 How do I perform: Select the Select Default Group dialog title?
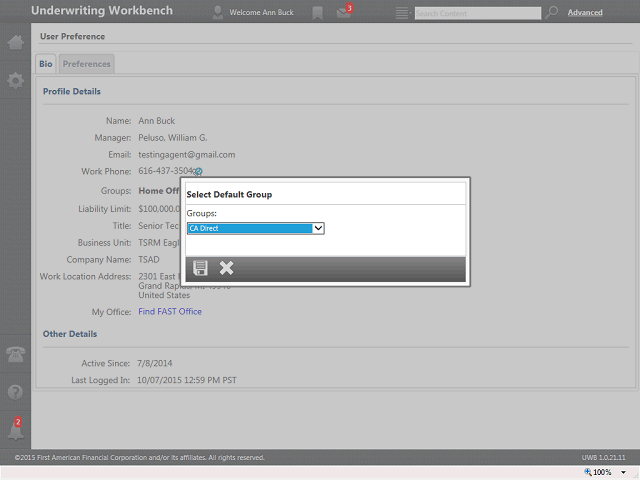coord(229,195)
